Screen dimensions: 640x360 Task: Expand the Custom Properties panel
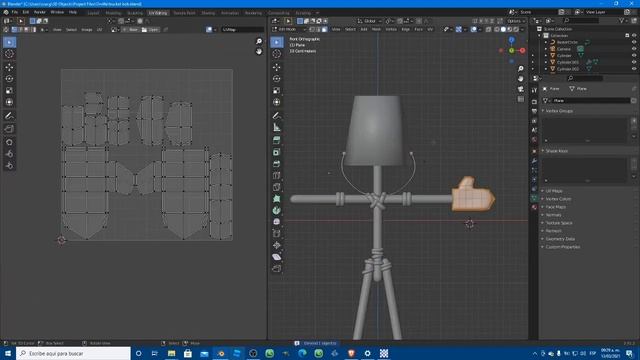tap(562, 247)
